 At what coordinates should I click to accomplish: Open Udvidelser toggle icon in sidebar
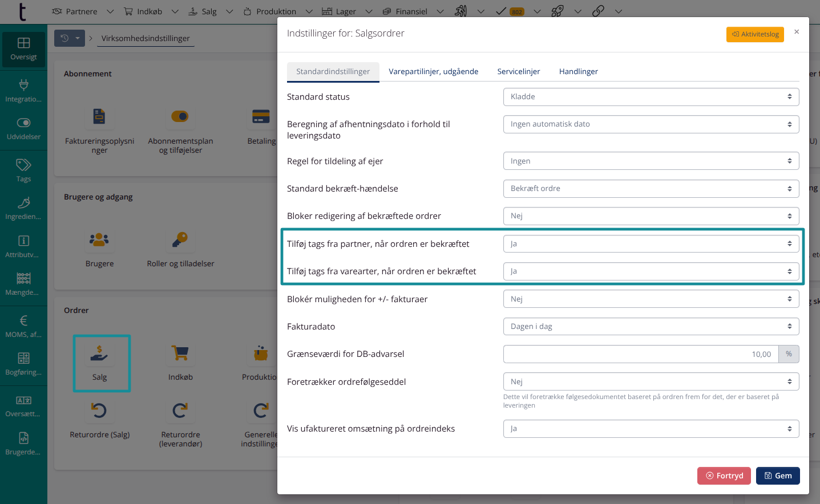tap(23, 128)
